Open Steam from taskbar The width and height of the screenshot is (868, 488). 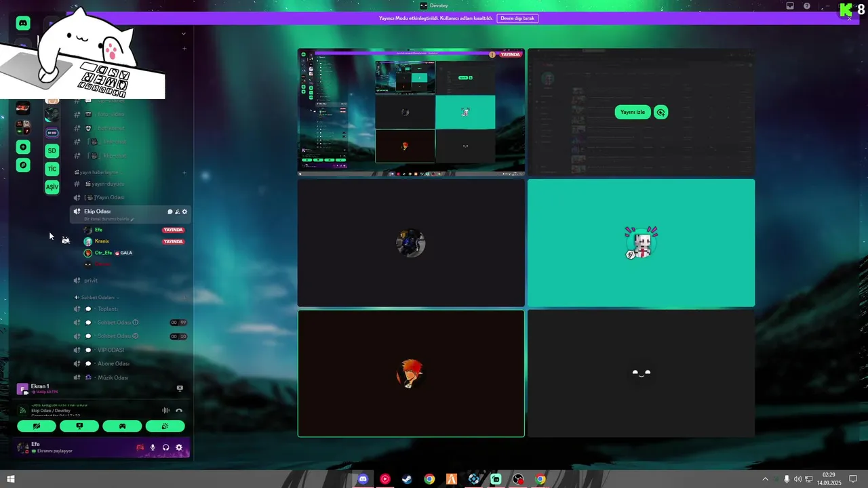(x=407, y=479)
